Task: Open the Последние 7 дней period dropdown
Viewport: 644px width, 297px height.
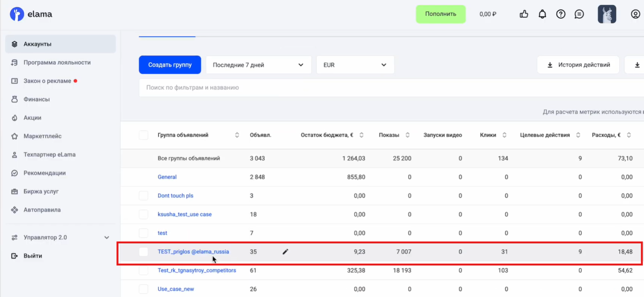Action: (258, 65)
